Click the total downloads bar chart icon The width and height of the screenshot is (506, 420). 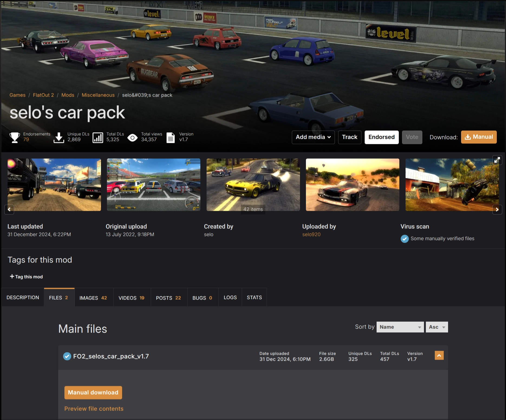point(98,137)
